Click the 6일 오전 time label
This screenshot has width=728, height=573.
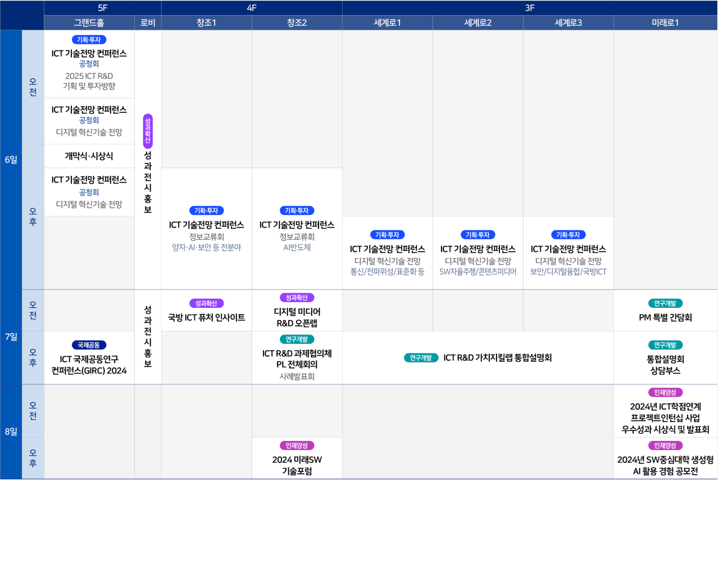33,87
